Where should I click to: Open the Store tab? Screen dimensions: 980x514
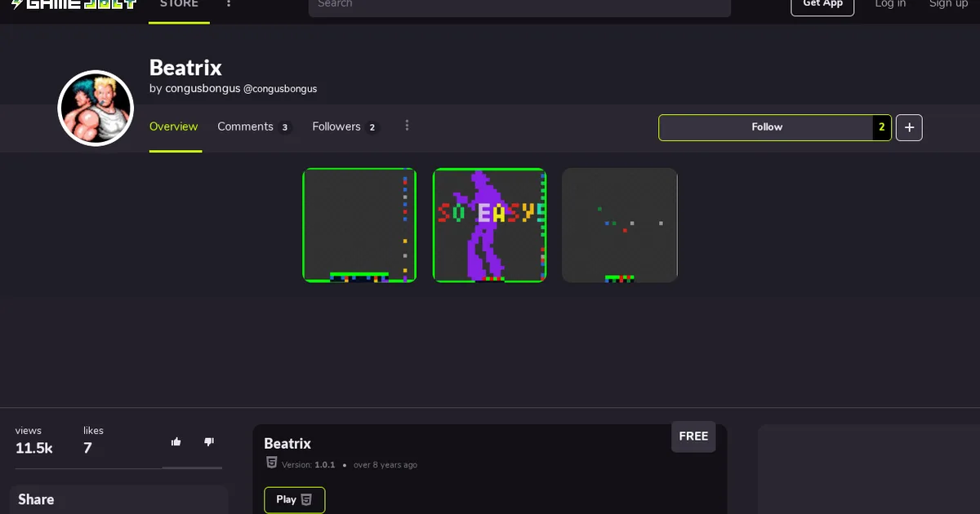click(179, 4)
